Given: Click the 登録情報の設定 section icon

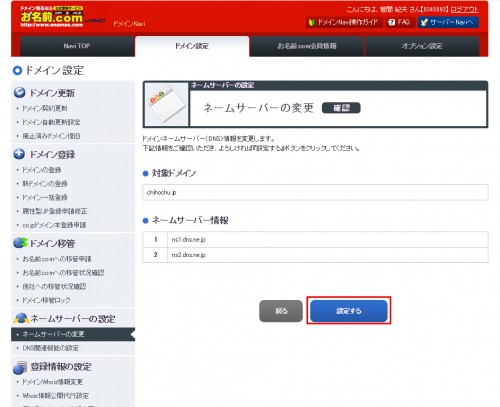Looking at the screenshot, I should 20,367.
